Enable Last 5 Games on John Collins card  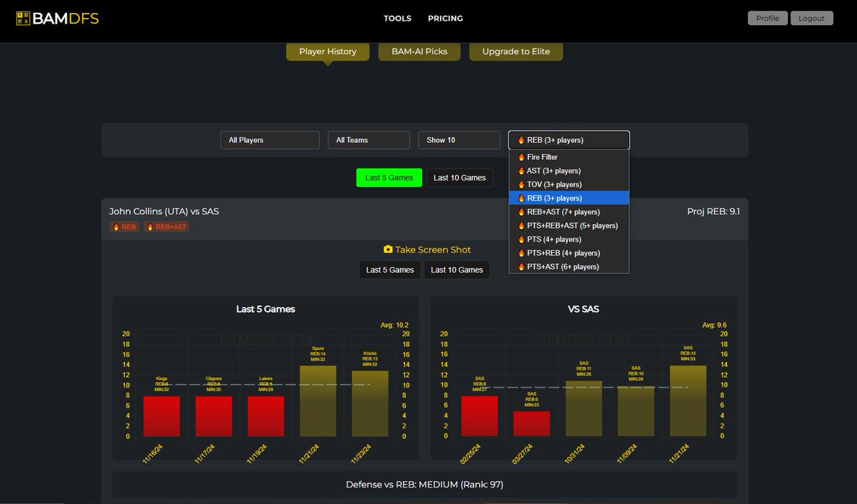(x=389, y=269)
